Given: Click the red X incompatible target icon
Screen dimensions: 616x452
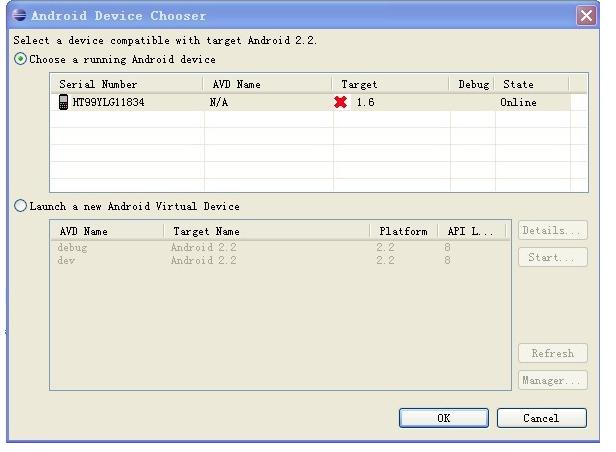Looking at the screenshot, I should 341,102.
